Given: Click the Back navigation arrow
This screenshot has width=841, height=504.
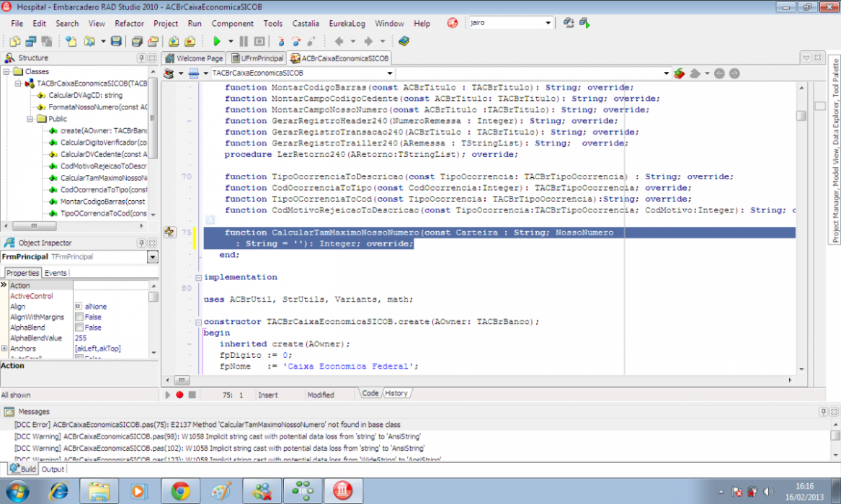Looking at the screenshot, I should coord(339,41).
